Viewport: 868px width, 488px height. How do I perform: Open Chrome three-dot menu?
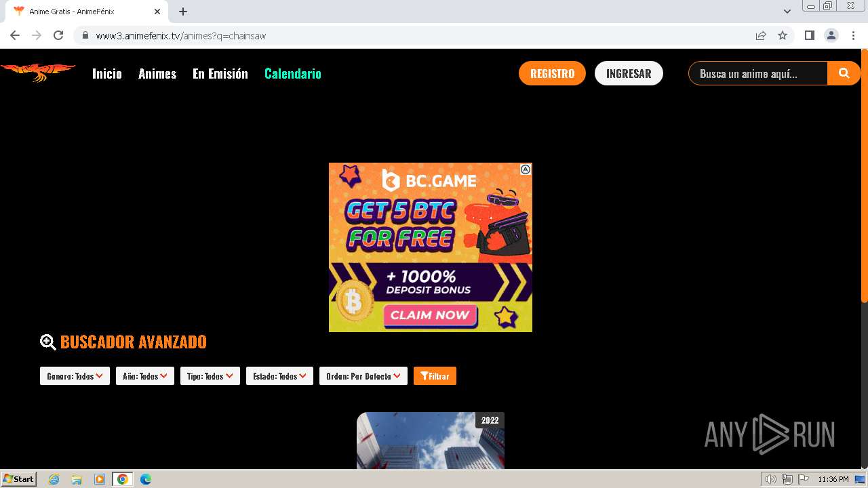pos(853,35)
